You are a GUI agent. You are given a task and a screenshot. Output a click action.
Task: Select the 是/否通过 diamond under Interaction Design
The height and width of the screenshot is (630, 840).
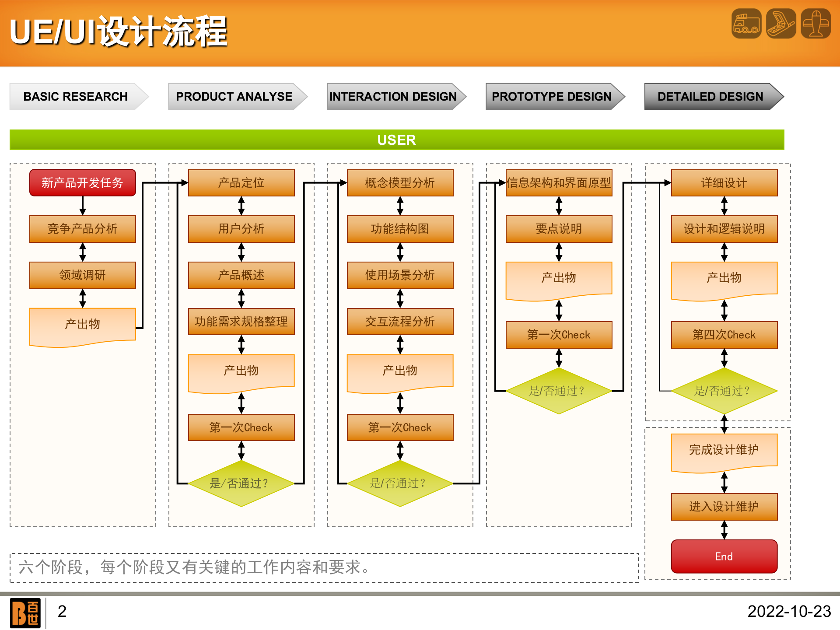click(399, 484)
